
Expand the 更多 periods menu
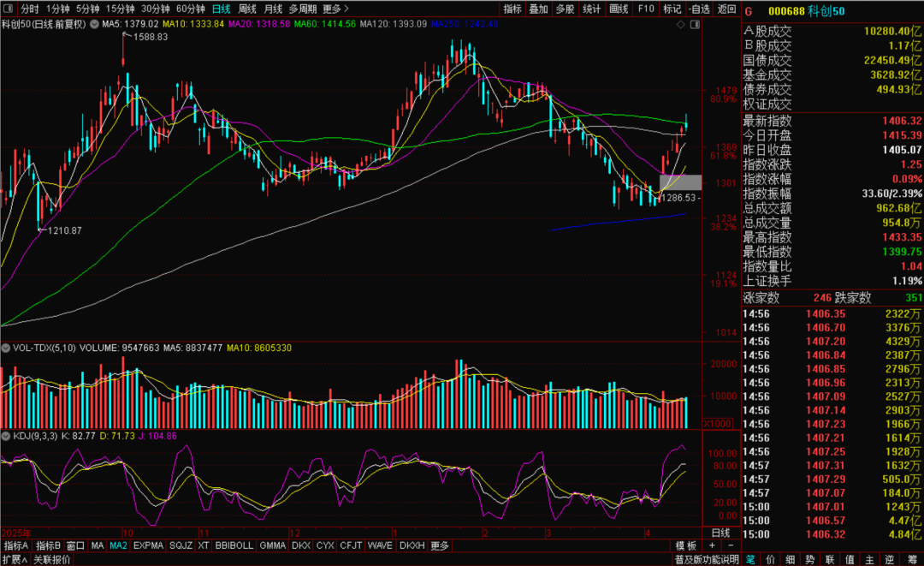click(x=335, y=9)
